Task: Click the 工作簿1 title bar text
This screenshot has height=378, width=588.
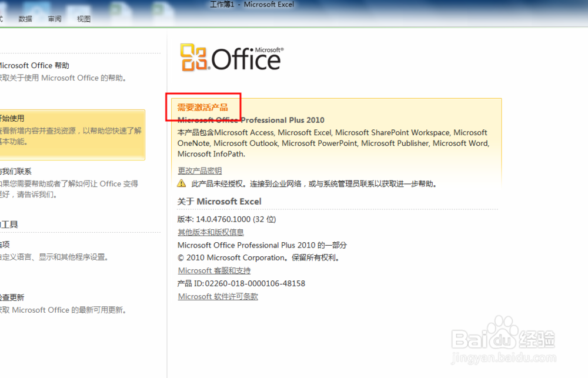Action: coord(221,5)
